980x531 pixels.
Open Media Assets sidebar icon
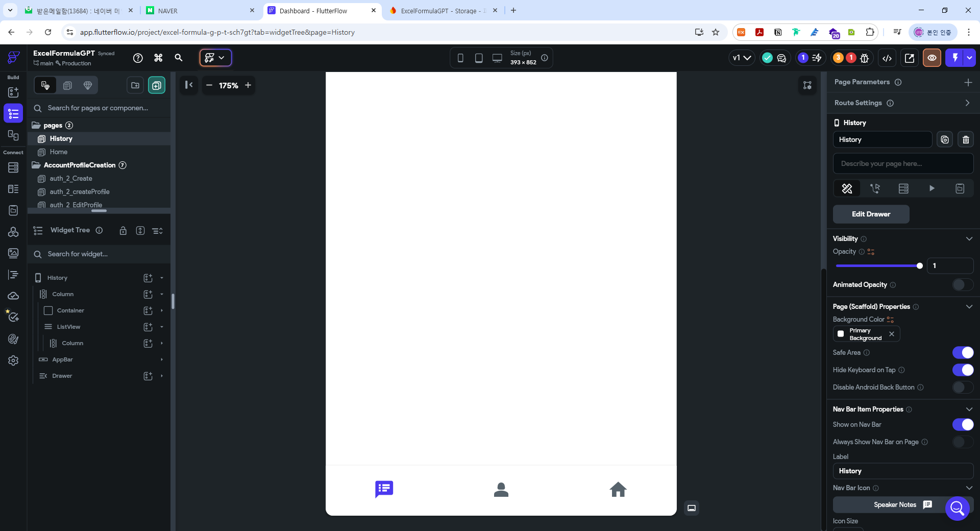point(13,253)
